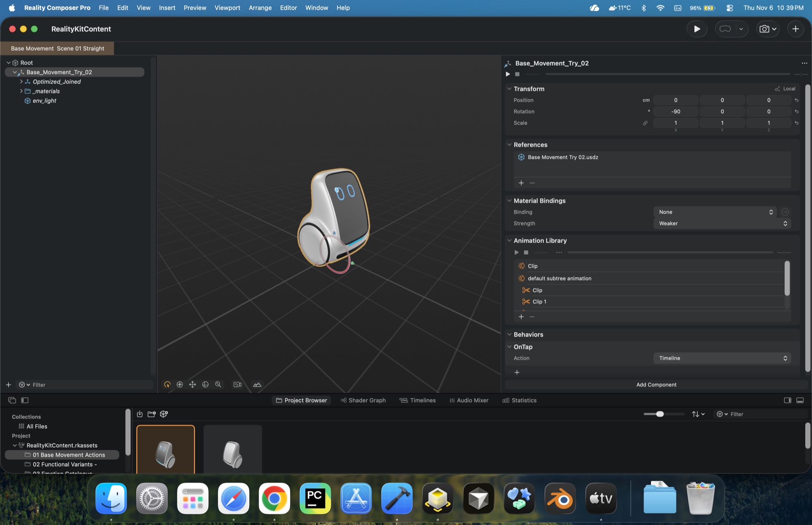This screenshot has height=525, width=812.
Task: Play the Animation Library preview
Action: [516, 252]
